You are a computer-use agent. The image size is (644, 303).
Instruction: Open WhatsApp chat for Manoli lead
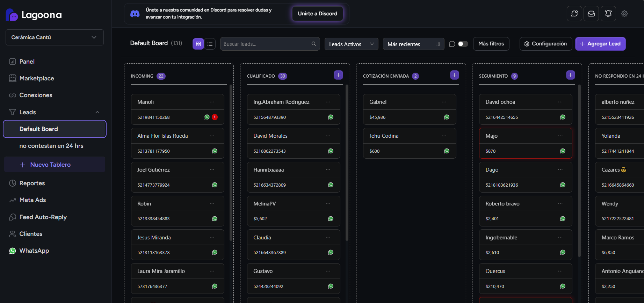[207, 117]
